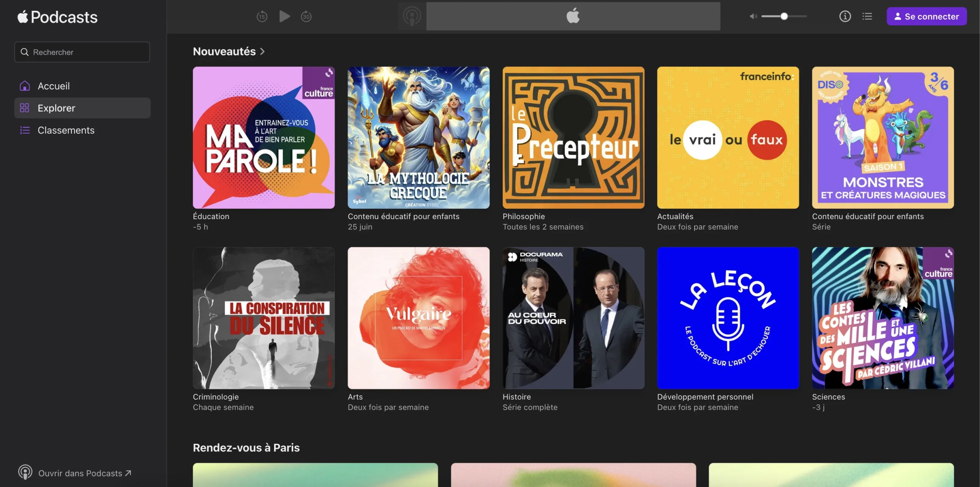Click the '25 juin' date text
Screen dimensions: 980x487
[360, 227]
